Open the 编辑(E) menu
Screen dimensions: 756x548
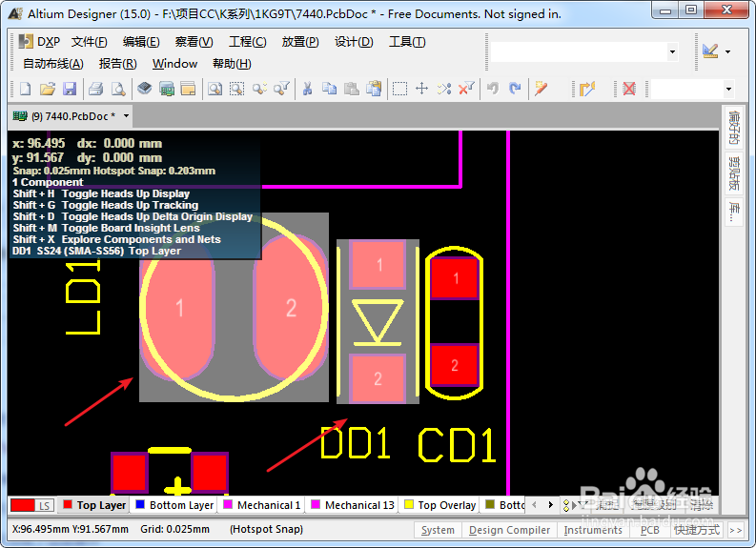(141, 42)
